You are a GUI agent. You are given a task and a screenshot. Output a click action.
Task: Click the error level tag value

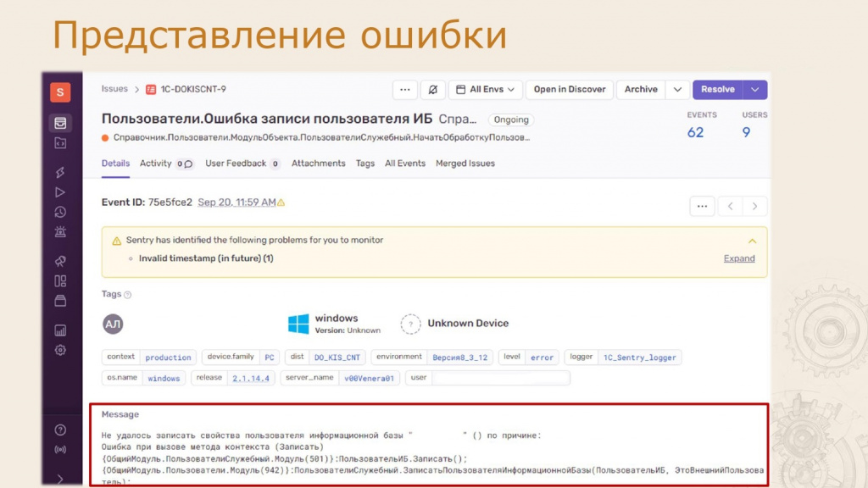point(542,358)
